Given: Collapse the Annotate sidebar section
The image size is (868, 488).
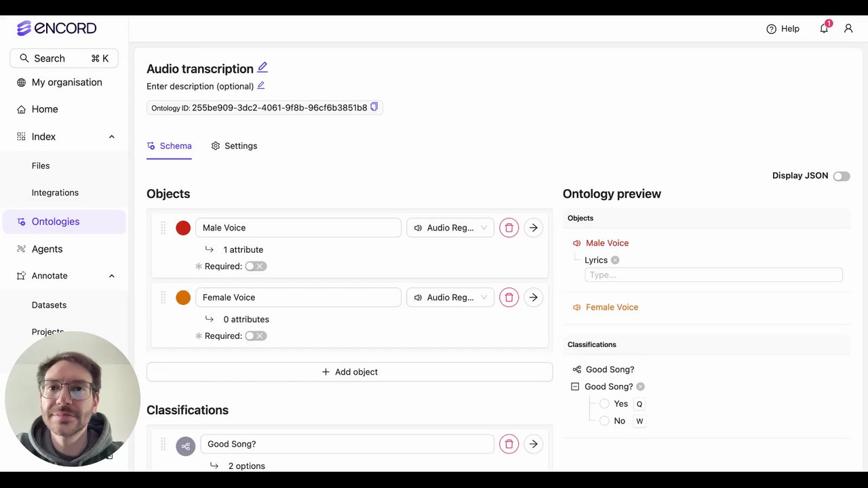Looking at the screenshot, I should [x=112, y=276].
